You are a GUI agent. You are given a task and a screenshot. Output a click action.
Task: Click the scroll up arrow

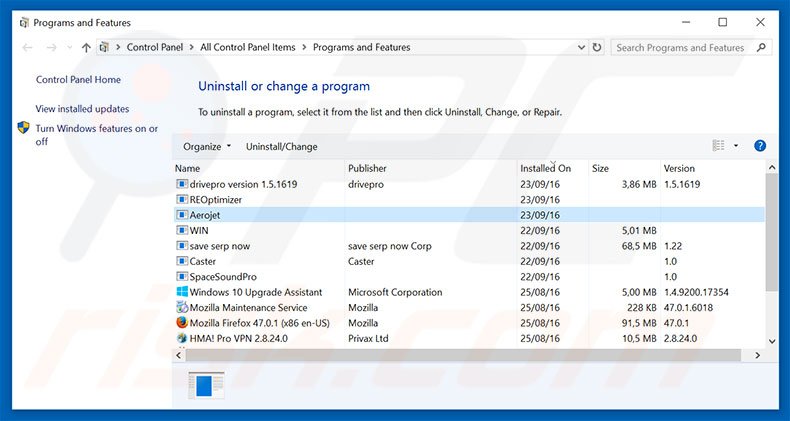[772, 167]
